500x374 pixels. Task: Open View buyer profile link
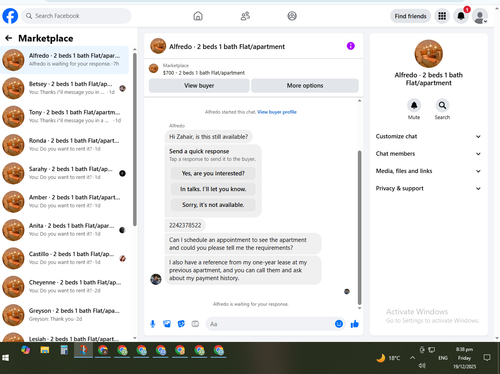(277, 112)
